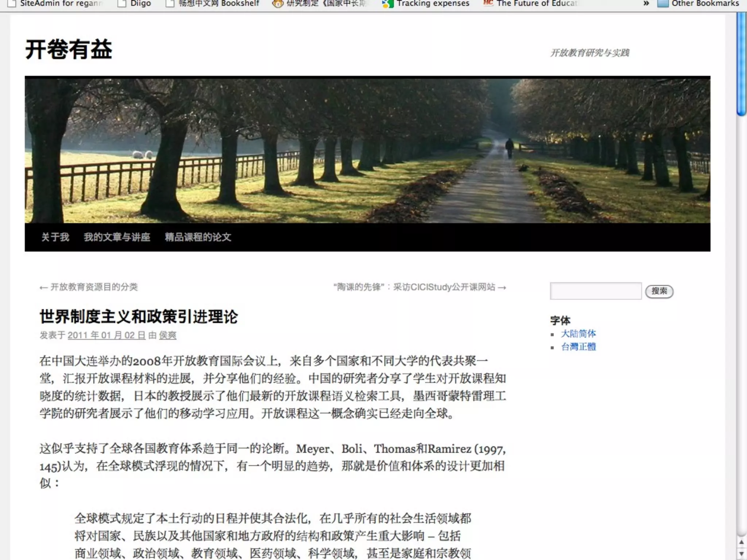Image resolution: width=747 pixels, height=560 pixels.
Task: Click the 开卷有益 site title
Action: tap(69, 50)
